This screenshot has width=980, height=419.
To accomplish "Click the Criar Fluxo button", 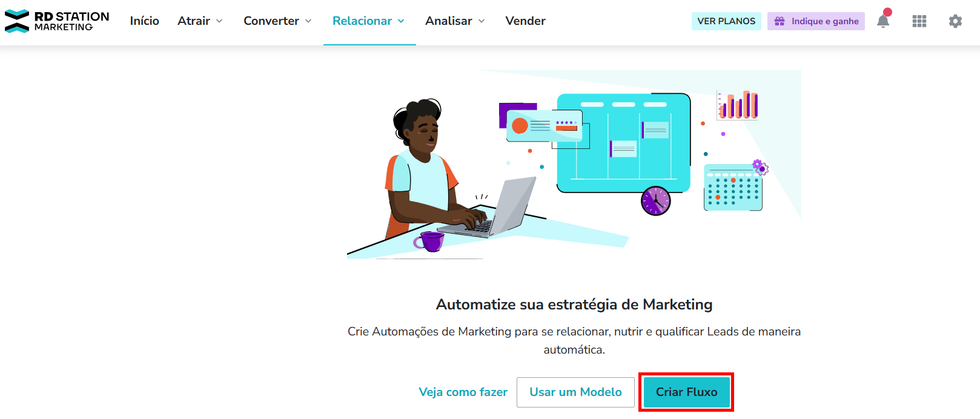I will pos(686,392).
